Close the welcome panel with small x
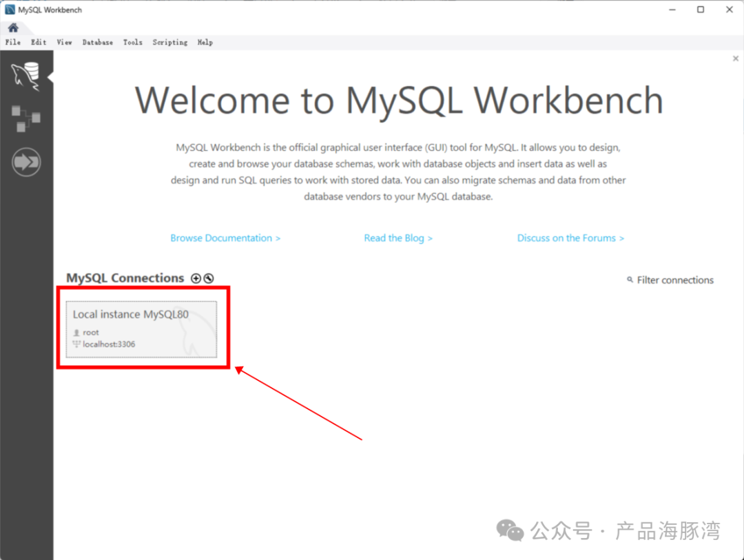Screen dimensions: 744x560 pyautogui.click(x=736, y=59)
